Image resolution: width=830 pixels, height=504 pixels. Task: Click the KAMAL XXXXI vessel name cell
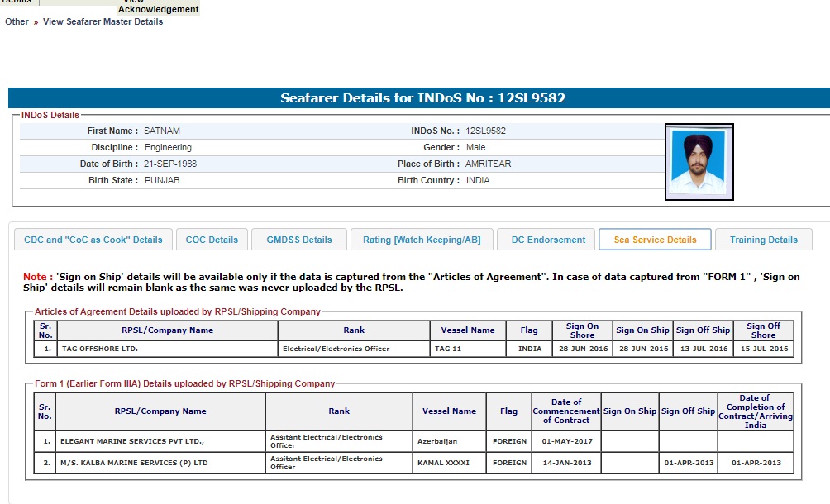(x=443, y=463)
